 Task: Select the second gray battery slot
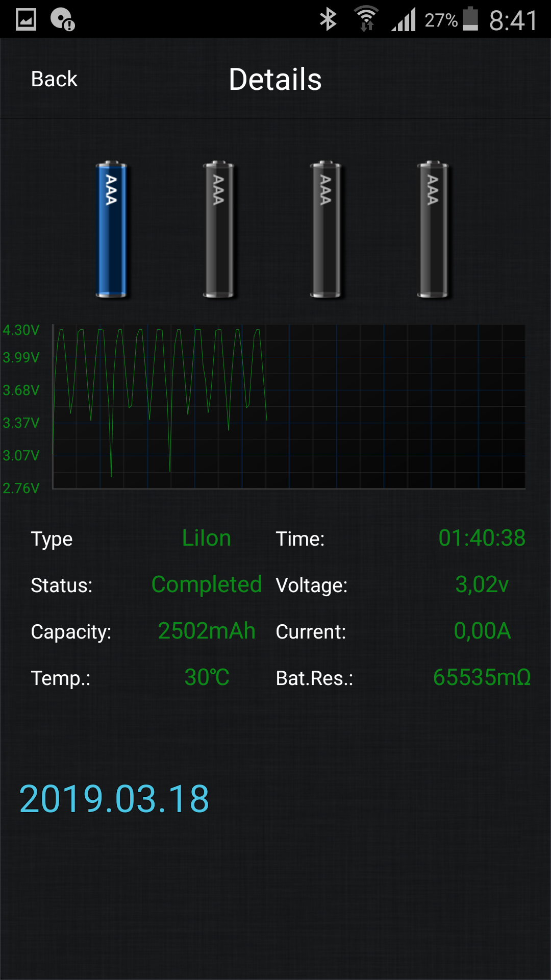[218, 229]
